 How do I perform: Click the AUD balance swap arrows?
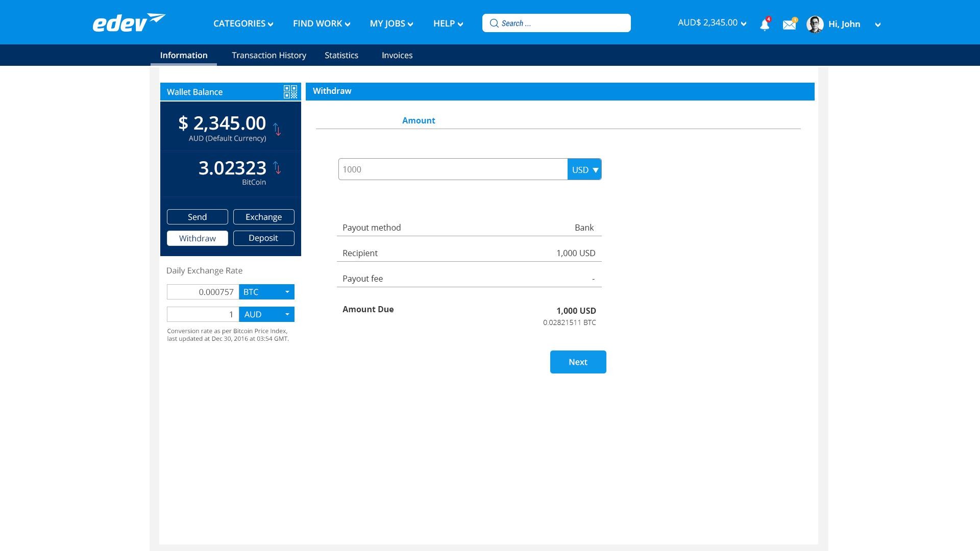[277, 129]
